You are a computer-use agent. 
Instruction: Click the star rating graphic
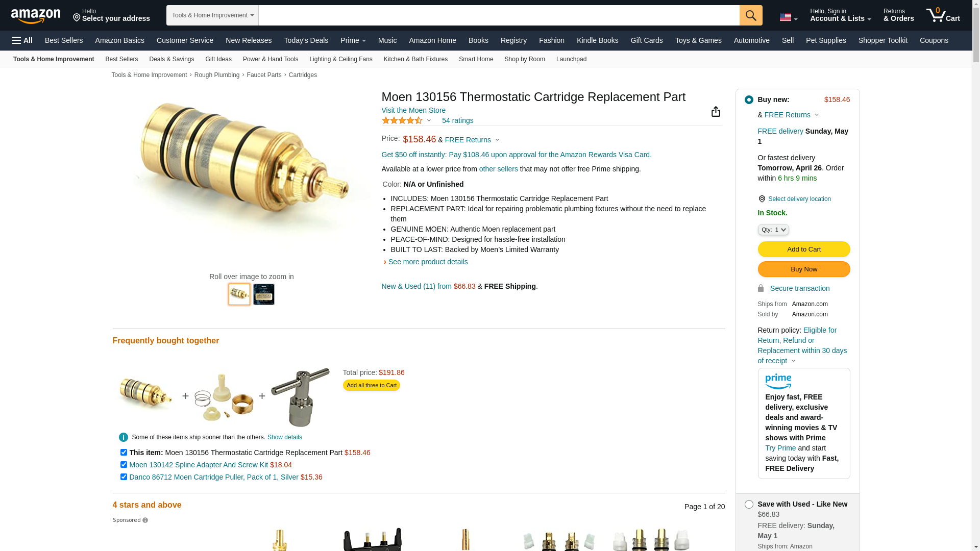(402, 120)
